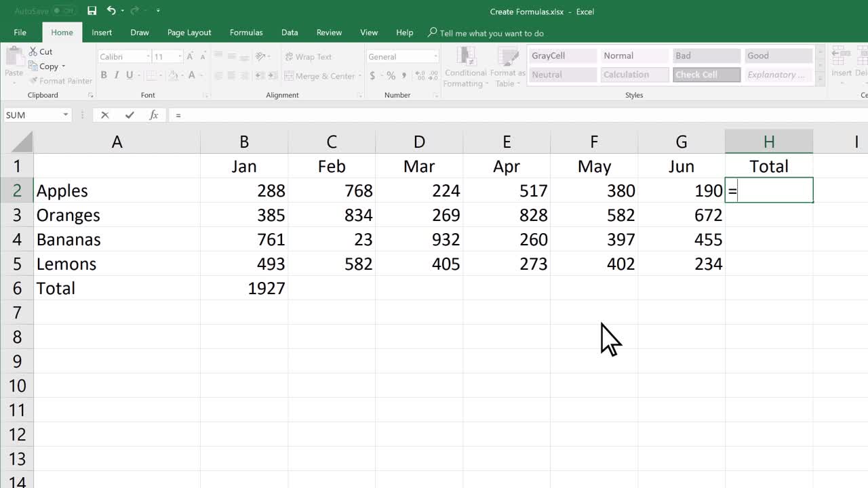Screen dimensions: 868x488
Task: Select column H header
Action: point(769,142)
